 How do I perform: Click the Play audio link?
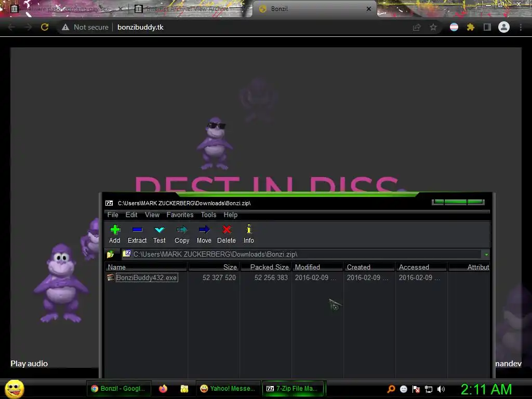[x=29, y=364]
